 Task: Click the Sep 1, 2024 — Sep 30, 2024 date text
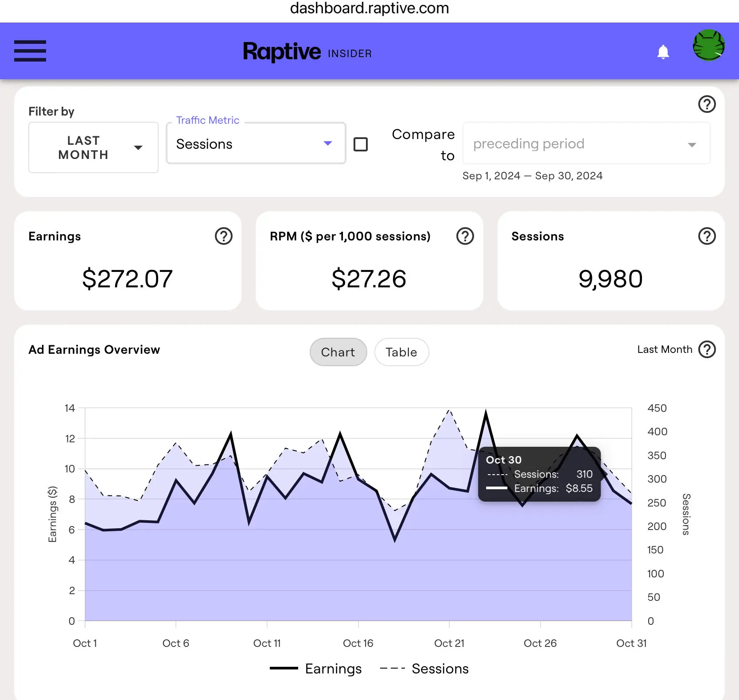[x=533, y=176]
